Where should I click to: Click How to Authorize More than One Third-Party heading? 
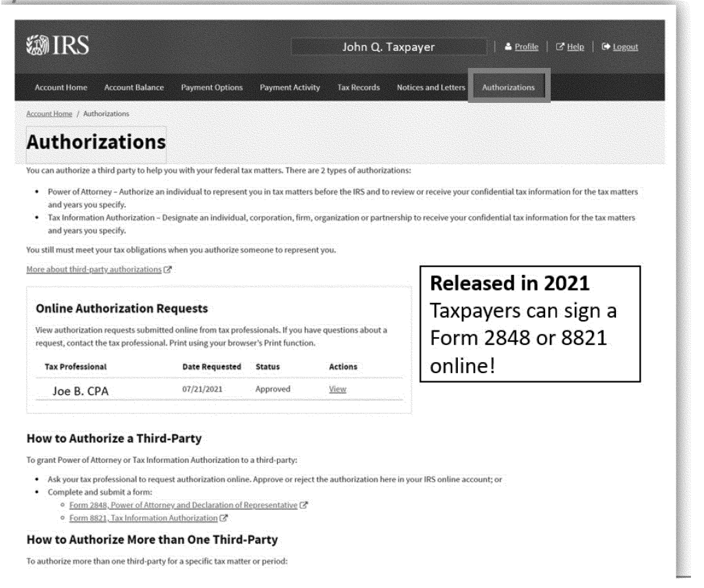coord(152,539)
